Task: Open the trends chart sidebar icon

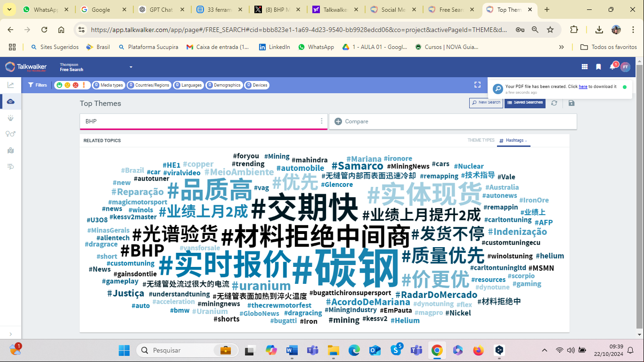Action: [10, 85]
